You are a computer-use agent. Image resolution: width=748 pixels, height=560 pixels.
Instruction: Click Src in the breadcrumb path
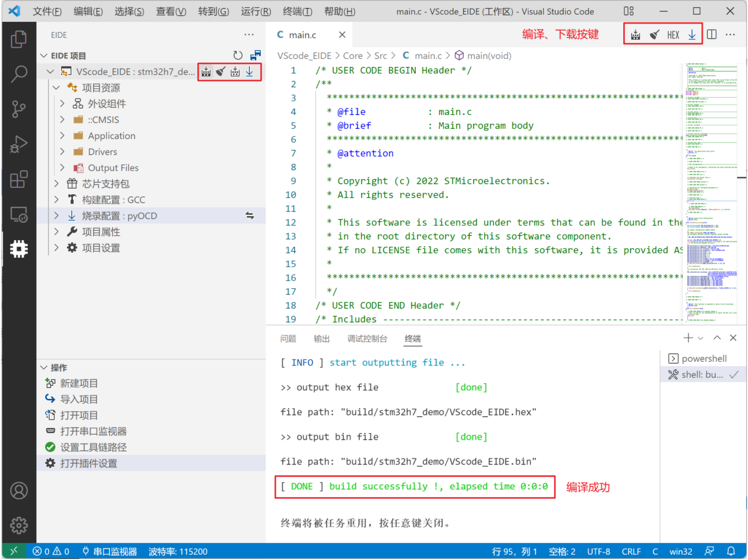point(381,56)
